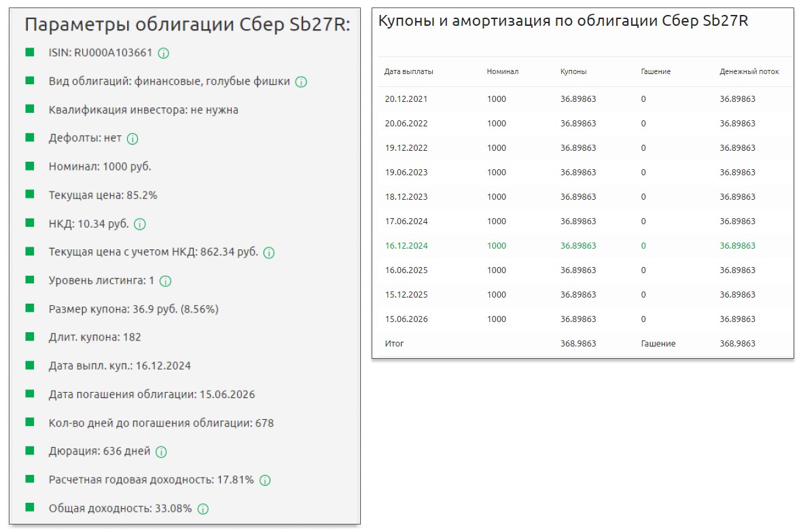Click the 20.12.2021 payment date row
Screen dimensions: 801x532
click(406, 99)
